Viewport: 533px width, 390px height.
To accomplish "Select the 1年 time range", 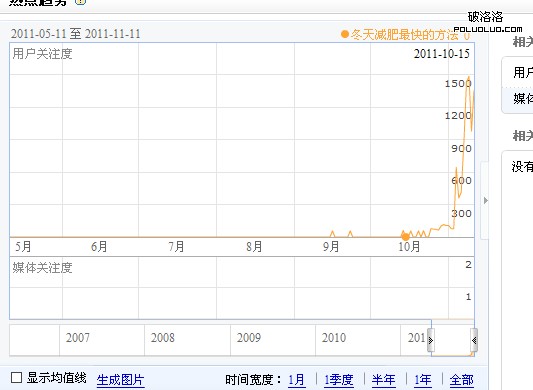I will (423, 380).
